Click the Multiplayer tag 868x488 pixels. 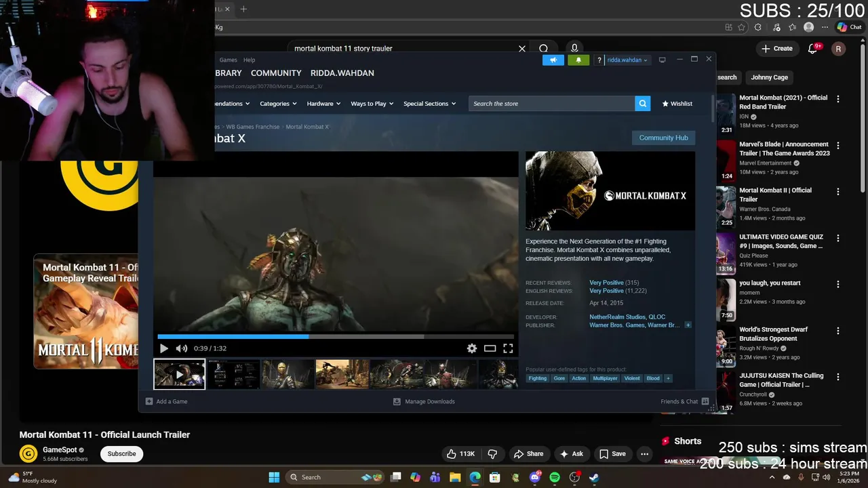pos(606,378)
